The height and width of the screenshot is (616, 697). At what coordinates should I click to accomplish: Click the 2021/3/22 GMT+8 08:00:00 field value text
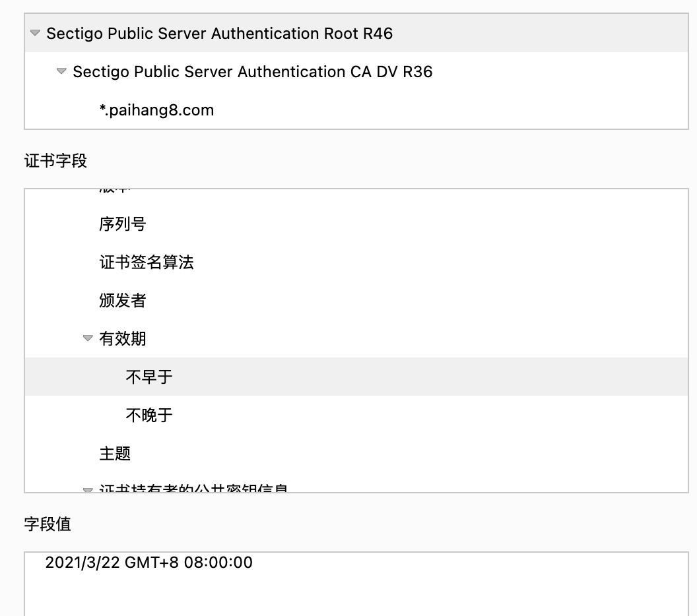pyautogui.click(x=149, y=563)
